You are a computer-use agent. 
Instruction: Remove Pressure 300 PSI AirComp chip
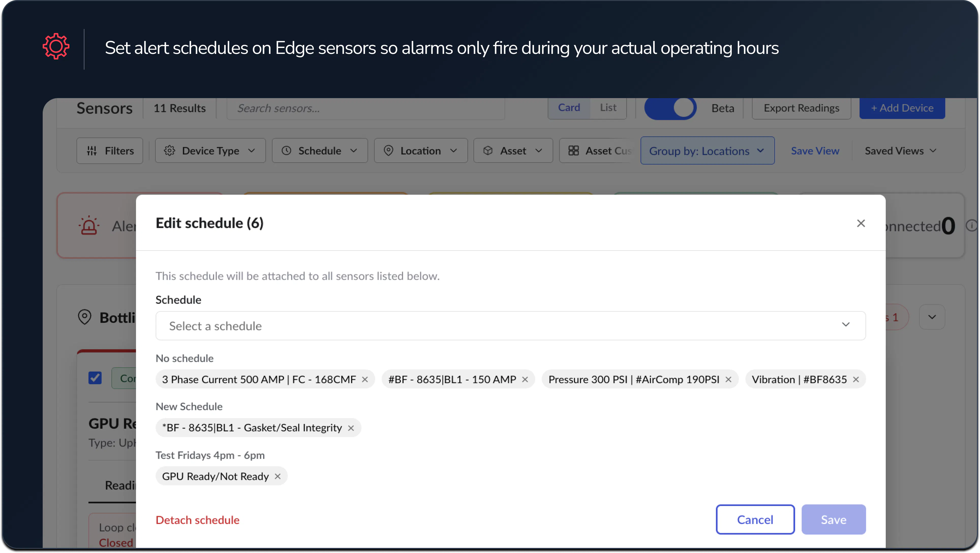tap(728, 380)
